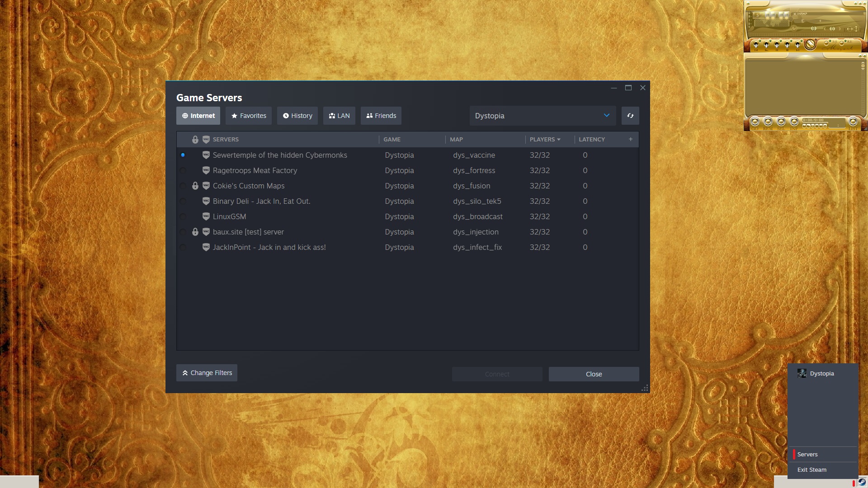This screenshot has height=488, width=868.
Task: Flip the Winamp stop lever
Action: click(x=787, y=45)
